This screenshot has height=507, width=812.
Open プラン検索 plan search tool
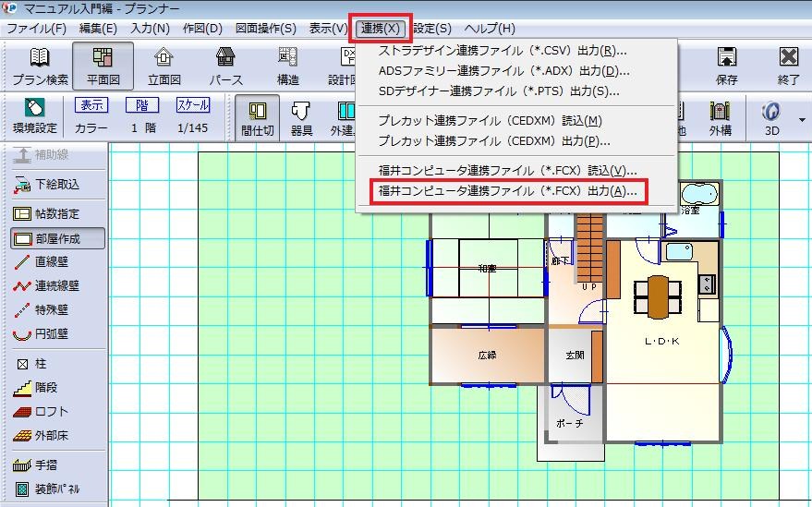(x=40, y=66)
